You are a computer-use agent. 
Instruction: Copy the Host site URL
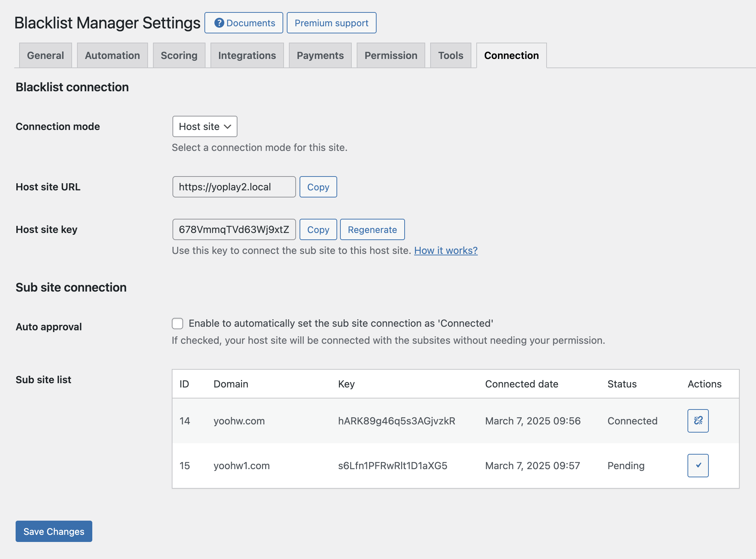point(318,187)
